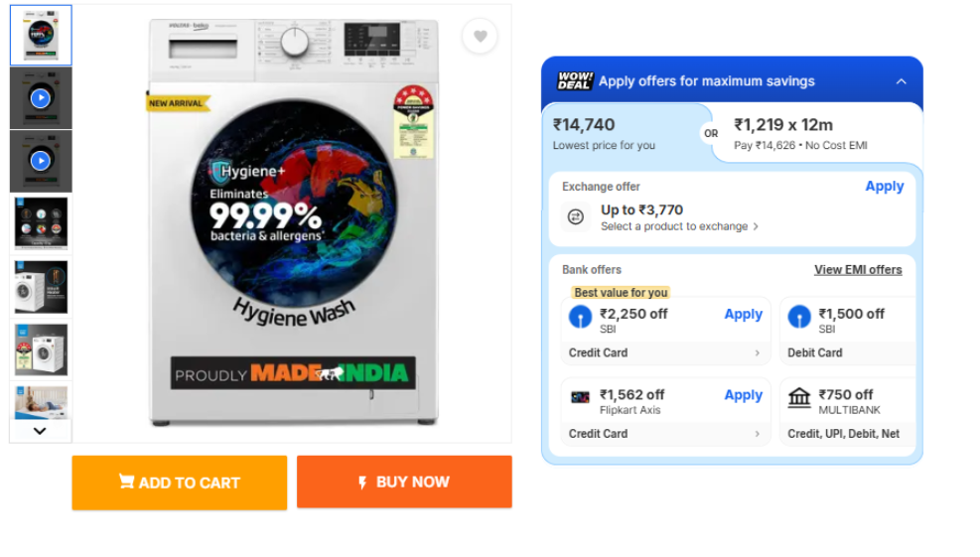Play the first product video thumbnail
The image size is (980, 557).
[x=40, y=98]
